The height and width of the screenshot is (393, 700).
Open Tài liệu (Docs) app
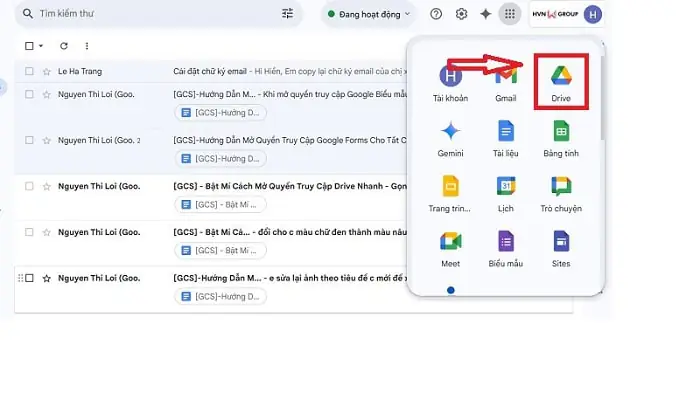pos(506,138)
